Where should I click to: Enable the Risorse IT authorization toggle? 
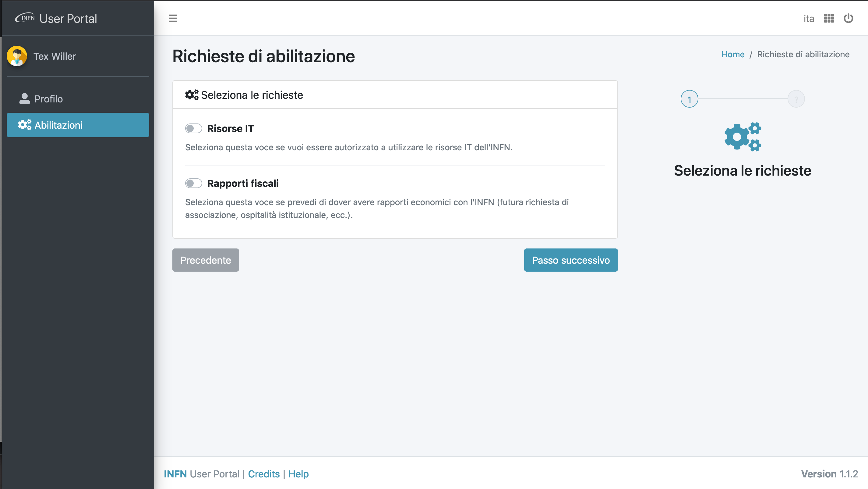point(194,128)
